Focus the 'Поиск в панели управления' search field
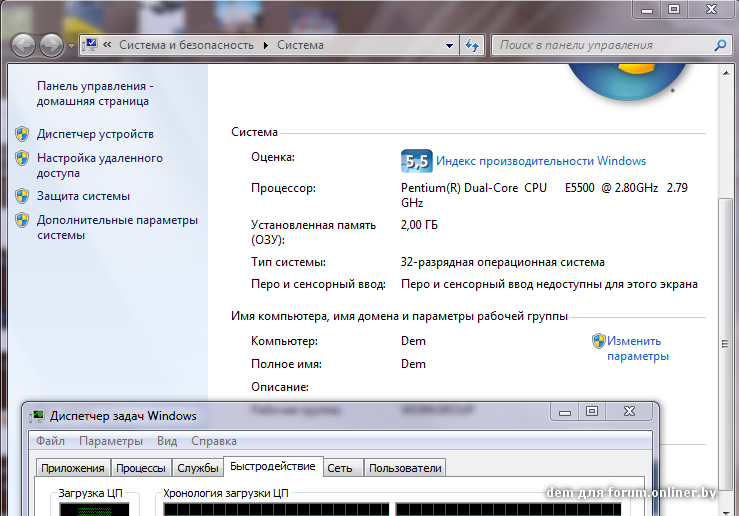 [x=603, y=45]
